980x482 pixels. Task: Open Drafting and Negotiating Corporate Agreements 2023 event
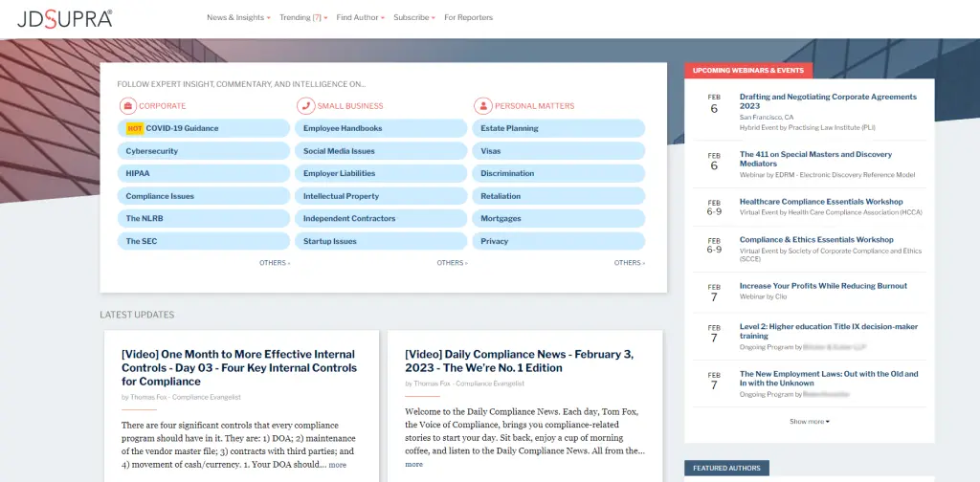(x=828, y=101)
